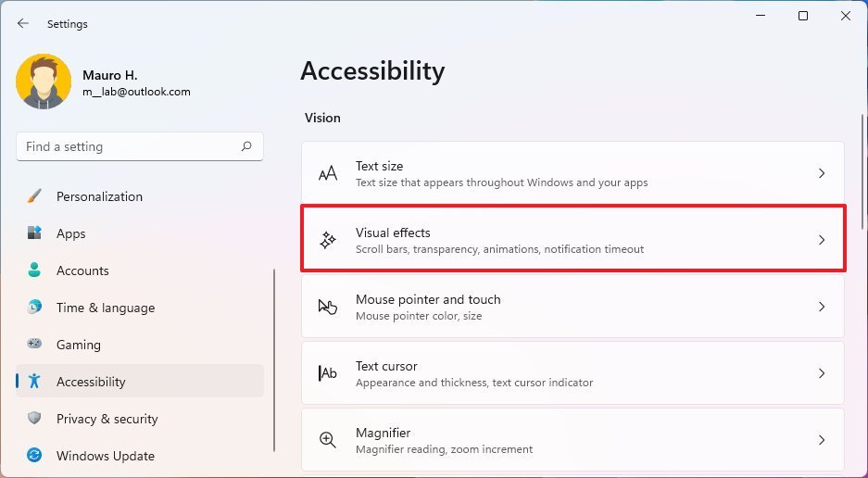Image resolution: width=868 pixels, height=478 pixels.
Task: Click the Accounts person icon
Action: [34, 270]
